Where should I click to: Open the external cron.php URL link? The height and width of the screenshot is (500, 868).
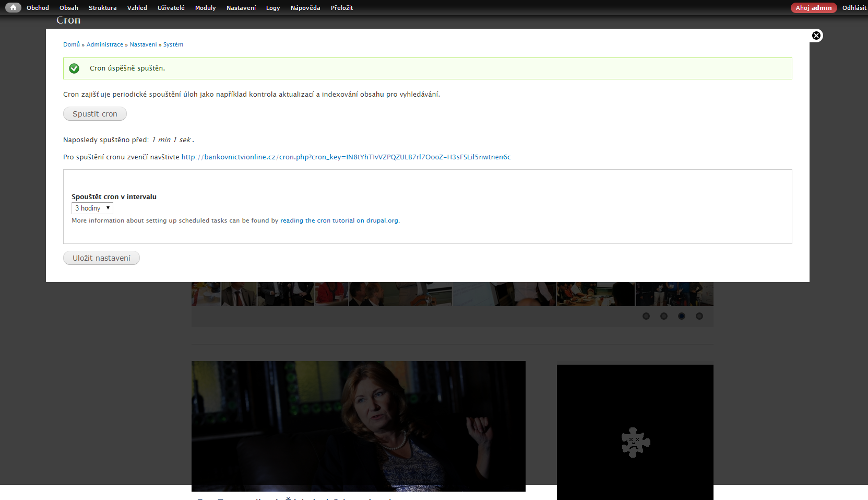(346, 157)
